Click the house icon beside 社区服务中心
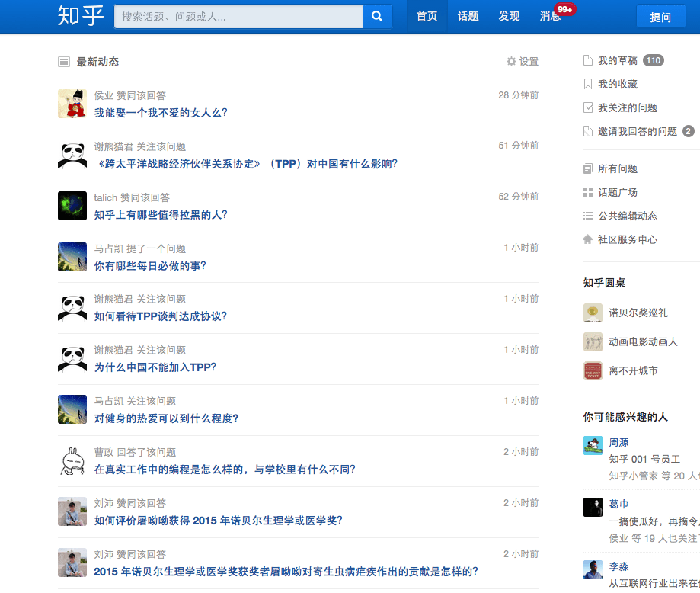Image resolution: width=700 pixels, height=593 pixels. tap(587, 239)
